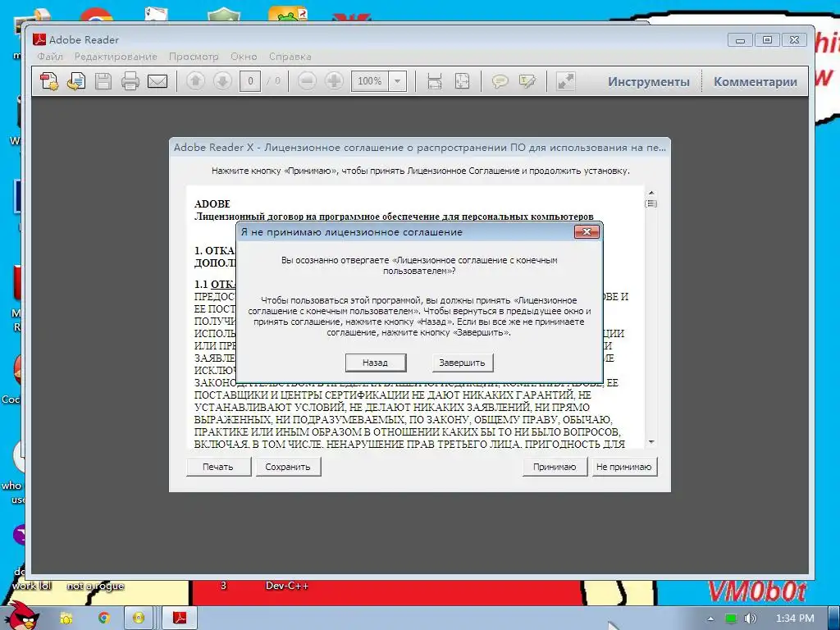Close the decline license confirmation dialog
Screen dimensions: 840x630
(587, 231)
